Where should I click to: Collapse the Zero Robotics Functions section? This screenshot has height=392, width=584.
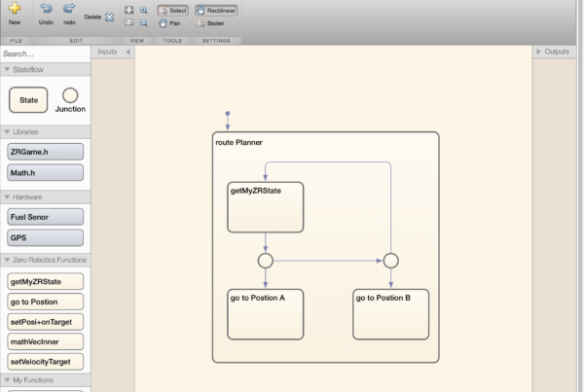tap(7, 261)
